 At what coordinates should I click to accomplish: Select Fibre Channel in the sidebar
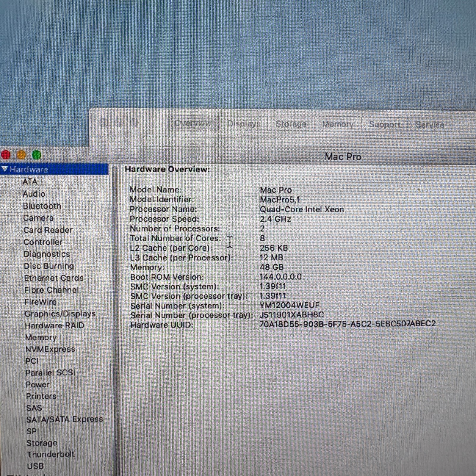point(51,290)
